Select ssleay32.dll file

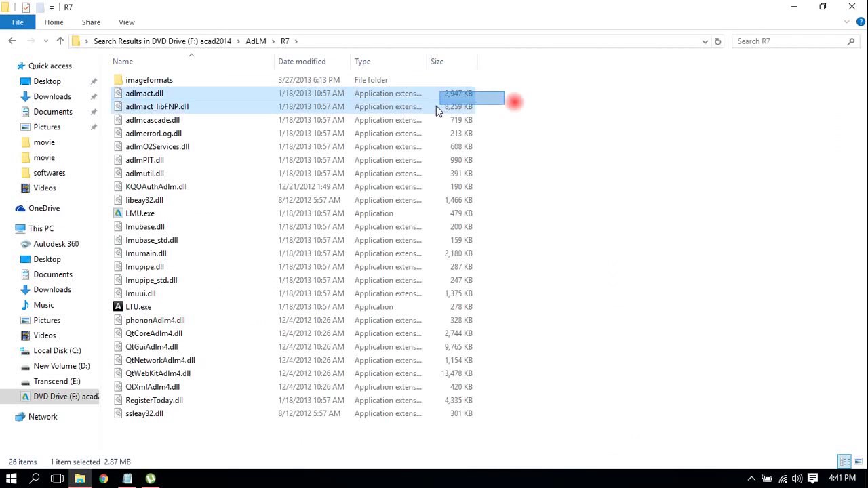(144, 413)
